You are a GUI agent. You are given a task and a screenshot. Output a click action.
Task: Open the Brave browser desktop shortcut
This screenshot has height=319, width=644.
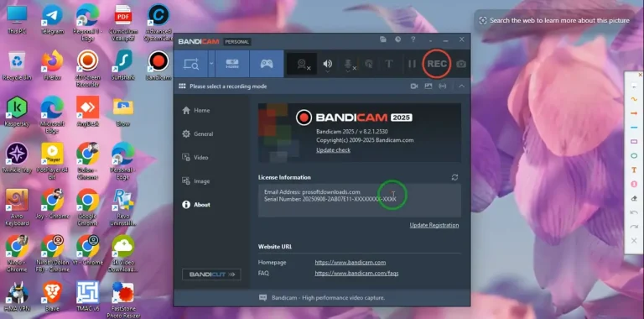(52, 295)
